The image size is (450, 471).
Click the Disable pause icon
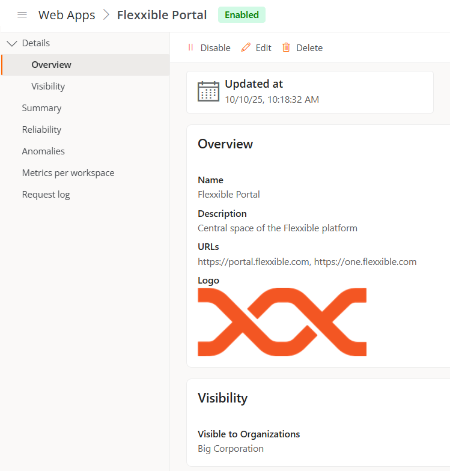click(191, 48)
